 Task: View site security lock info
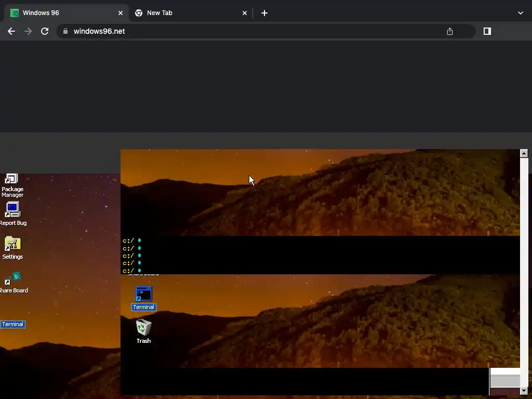(x=65, y=31)
